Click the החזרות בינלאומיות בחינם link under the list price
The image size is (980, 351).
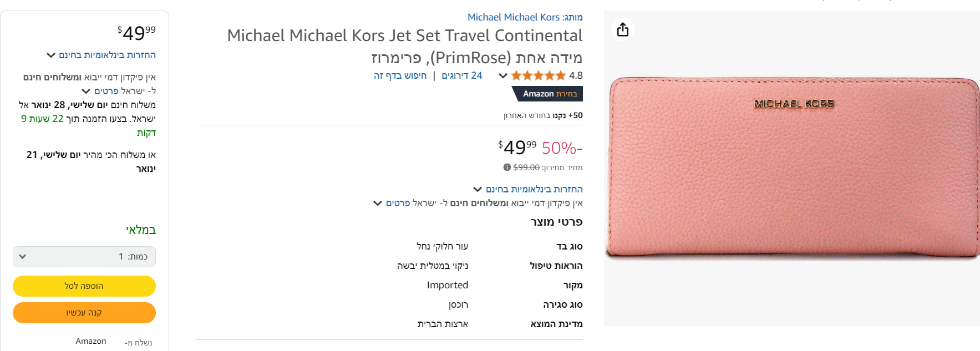tap(534, 190)
